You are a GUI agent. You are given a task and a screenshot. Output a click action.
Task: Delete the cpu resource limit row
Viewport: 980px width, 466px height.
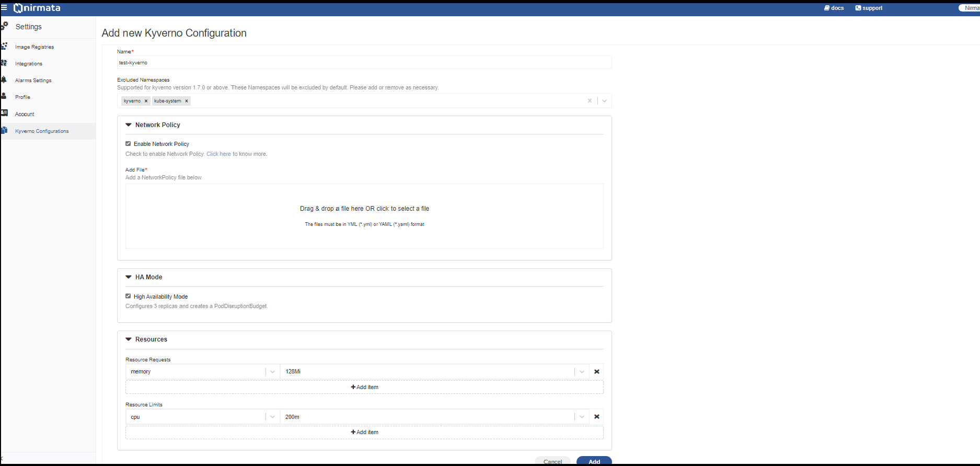pyautogui.click(x=596, y=417)
